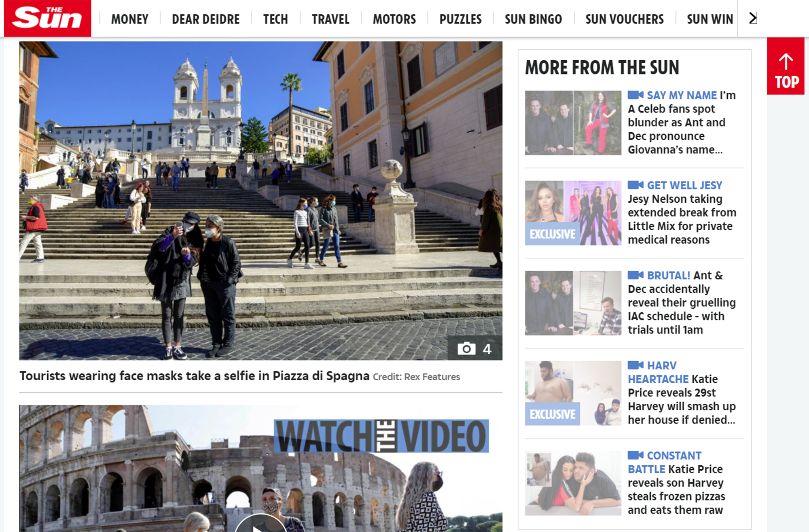Click the 'Credit: Rex Features' text
809x532 pixels.
[416, 377]
